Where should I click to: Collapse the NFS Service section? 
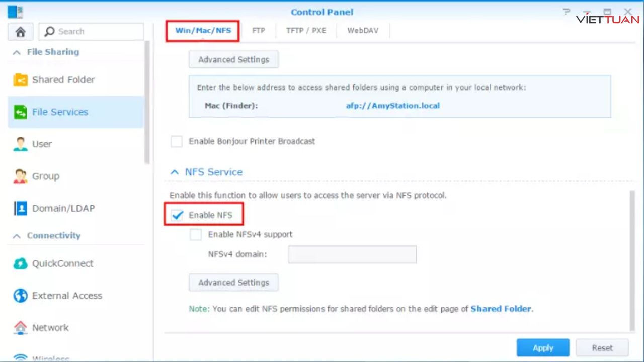point(175,172)
